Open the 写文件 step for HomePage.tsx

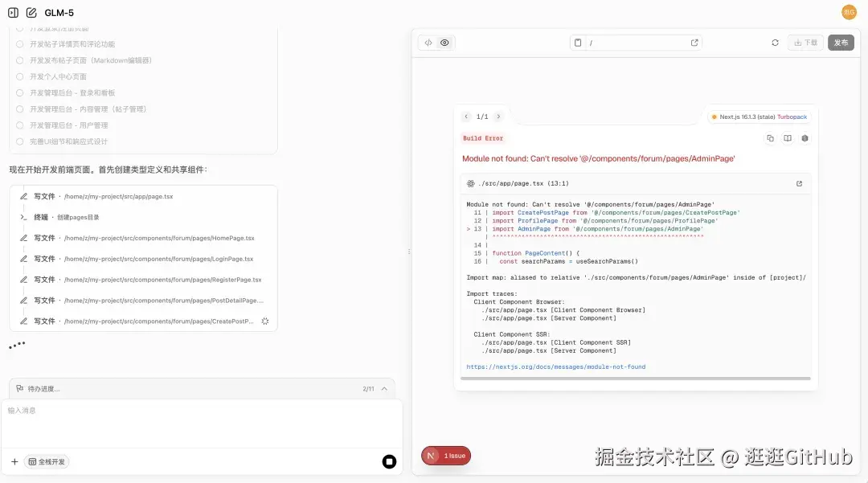pos(143,238)
